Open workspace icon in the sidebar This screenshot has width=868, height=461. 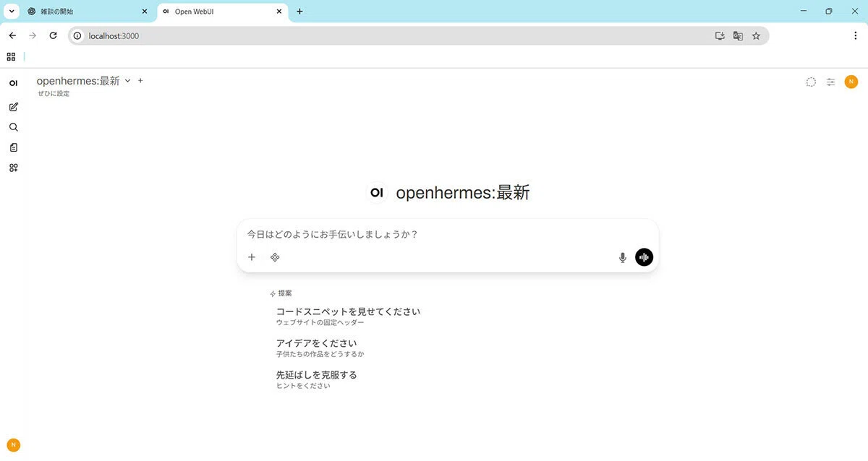[13, 168]
